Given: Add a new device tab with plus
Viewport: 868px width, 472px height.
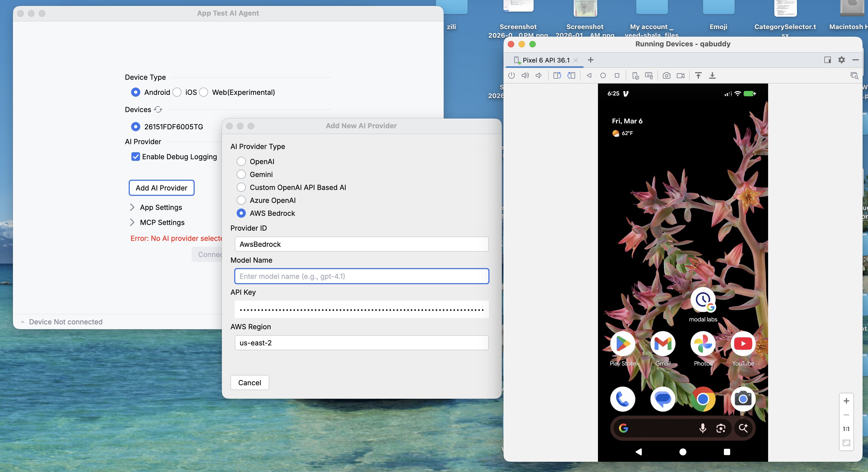Looking at the screenshot, I should coord(590,60).
